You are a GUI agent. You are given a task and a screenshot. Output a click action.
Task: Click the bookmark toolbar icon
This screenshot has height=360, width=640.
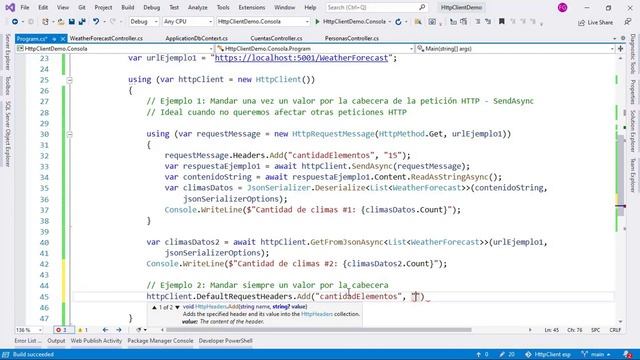pyautogui.click(x=502, y=22)
